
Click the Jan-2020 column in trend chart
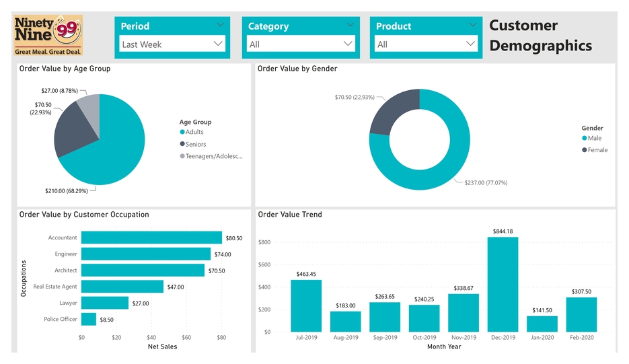542,324
